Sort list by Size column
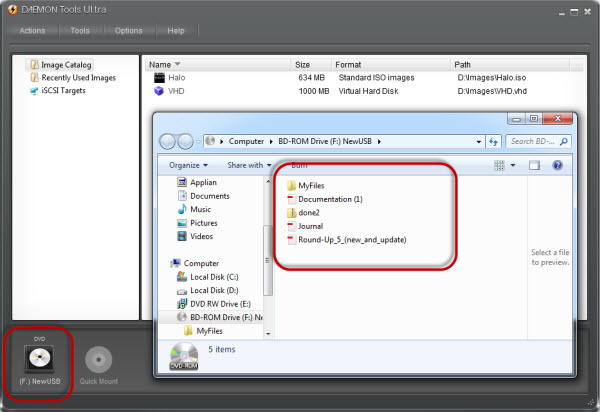The image size is (600, 412). pyautogui.click(x=311, y=65)
